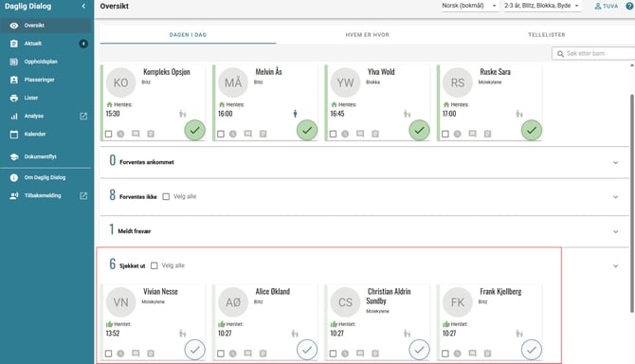Click message icon on Kompleks Opsjon card

click(x=136, y=134)
